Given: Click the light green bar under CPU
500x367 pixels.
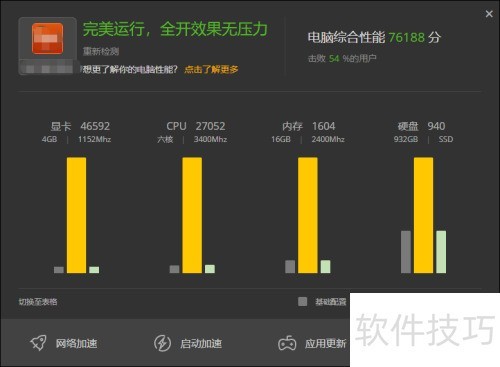Looking at the screenshot, I should [210, 269].
